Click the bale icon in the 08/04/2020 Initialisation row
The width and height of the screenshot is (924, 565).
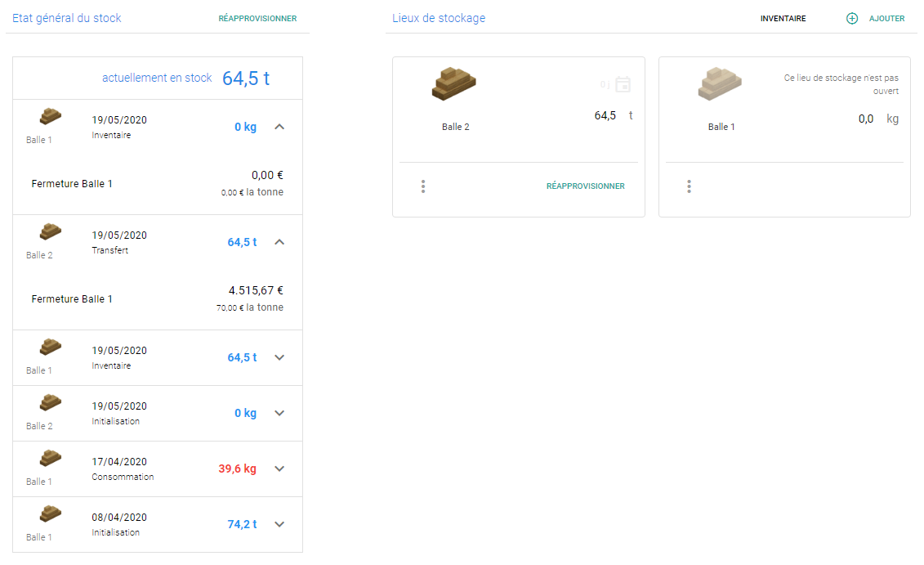pyautogui.click(x=50, y=513)
